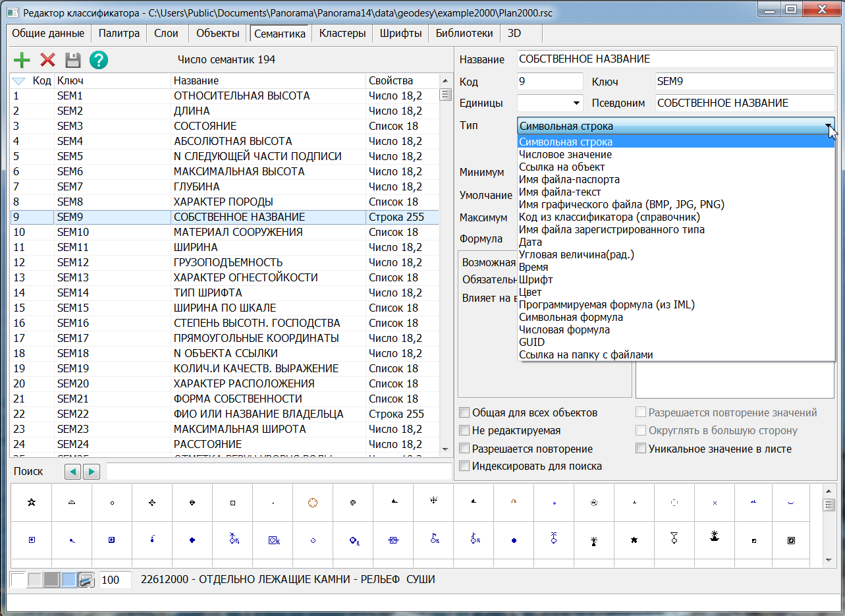The height and width of the screenshot is (616, 845).
Task: Open help with the question mark icon
Action: (98, 60)
